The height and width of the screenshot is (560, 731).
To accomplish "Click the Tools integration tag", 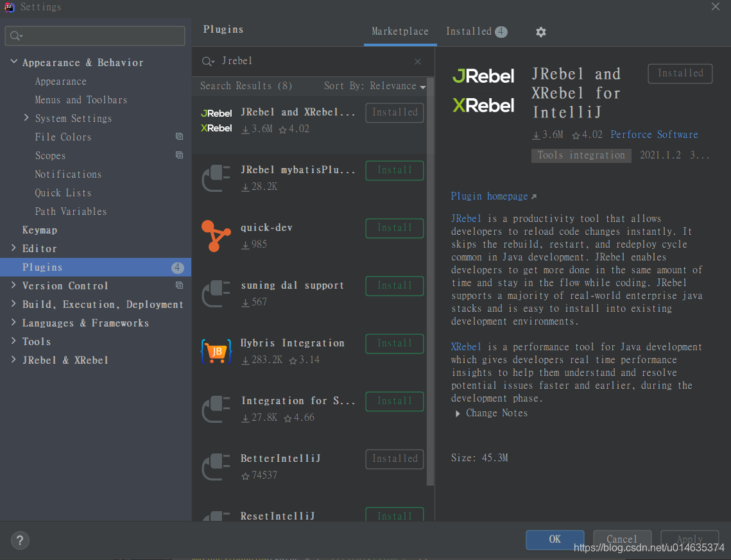I will point(581,156).
